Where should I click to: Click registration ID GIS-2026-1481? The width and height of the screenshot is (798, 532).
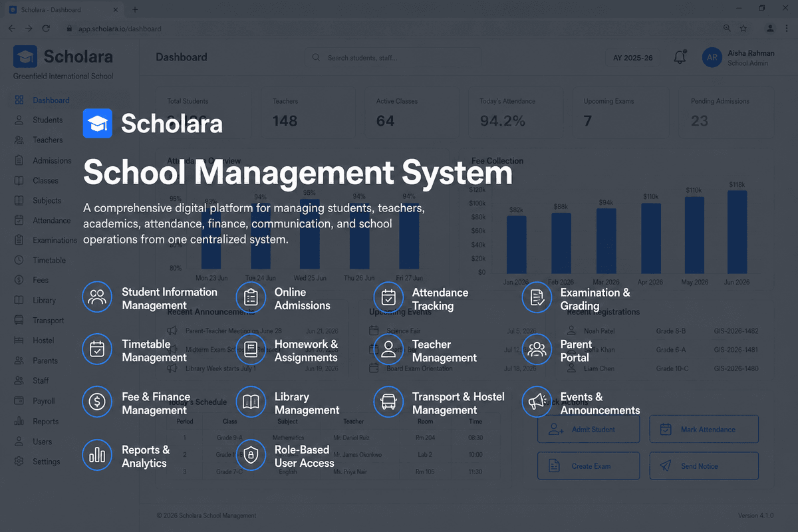pos(735,350)
